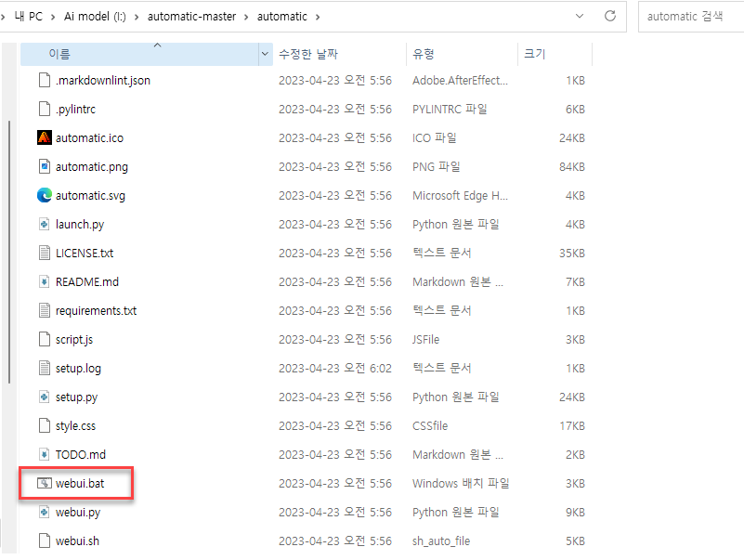Click the Edge icon of automatic.svg

pyautogui.click(x=45, y=196)
